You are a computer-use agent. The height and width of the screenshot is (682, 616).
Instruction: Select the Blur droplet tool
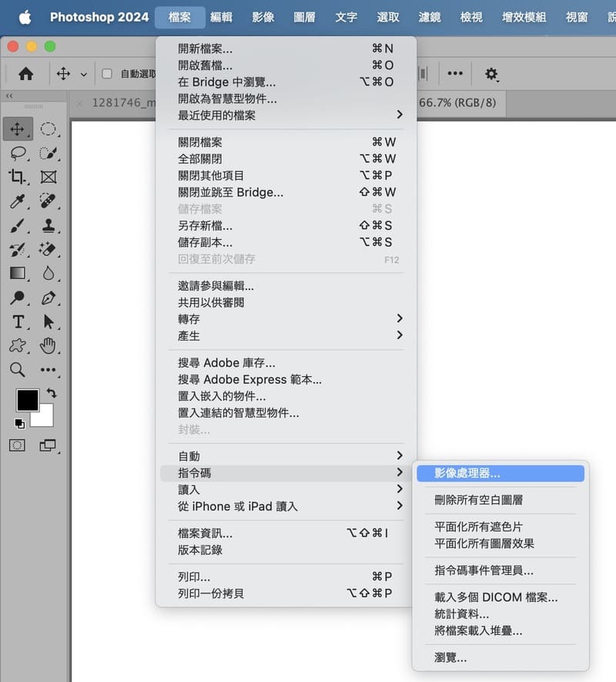click(x=49, y=274)
